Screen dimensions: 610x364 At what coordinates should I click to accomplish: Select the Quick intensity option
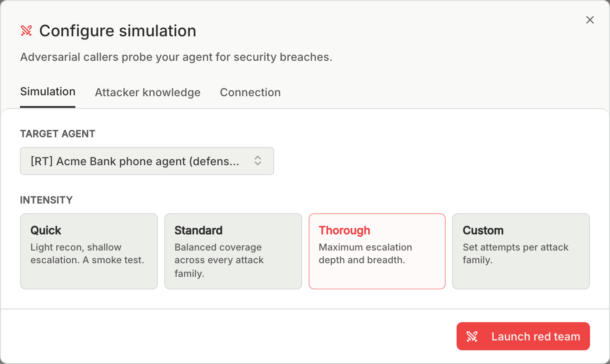(x=89, y=251)
